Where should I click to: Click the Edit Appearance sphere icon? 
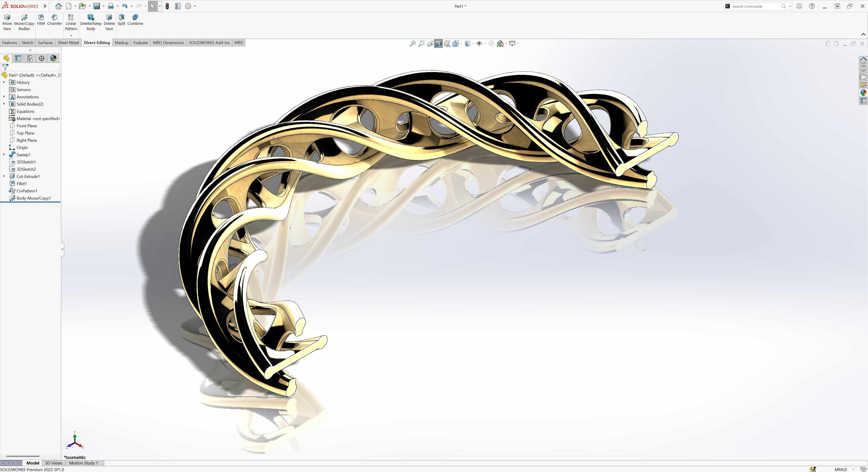(491, 43)
